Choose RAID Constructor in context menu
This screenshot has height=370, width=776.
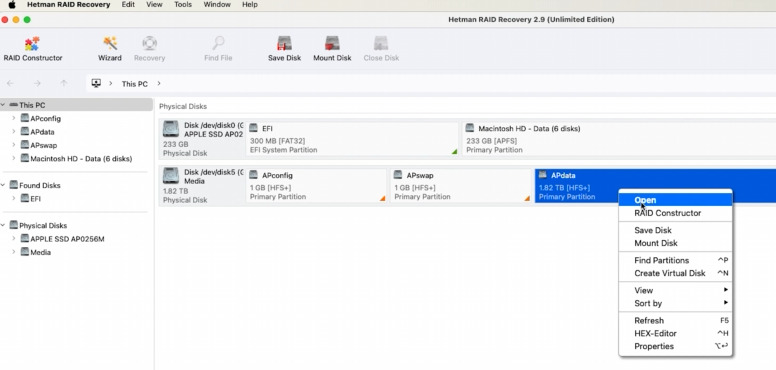point(676,213)
